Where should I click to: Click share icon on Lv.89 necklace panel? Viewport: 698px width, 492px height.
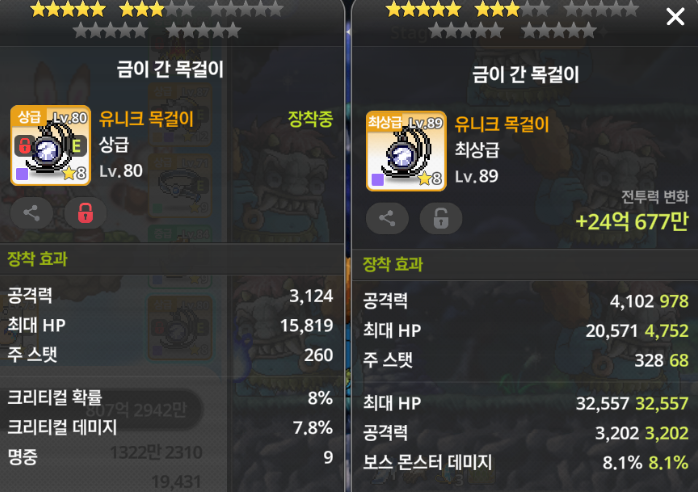(x=387, y=218)
